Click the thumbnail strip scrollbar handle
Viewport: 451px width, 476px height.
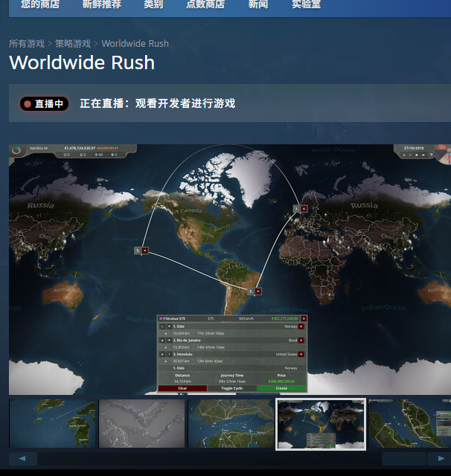pyautogui.click(x=403, y=459)
